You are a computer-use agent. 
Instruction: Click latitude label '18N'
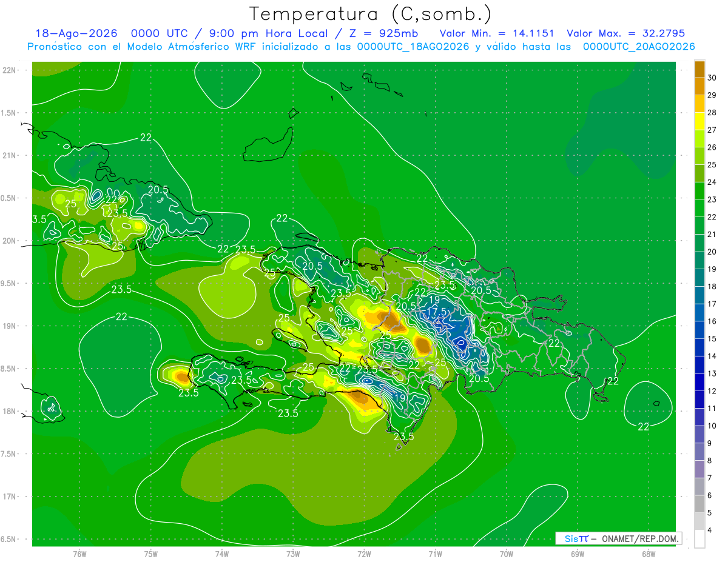pyautogui.click(x=10, y=411)
